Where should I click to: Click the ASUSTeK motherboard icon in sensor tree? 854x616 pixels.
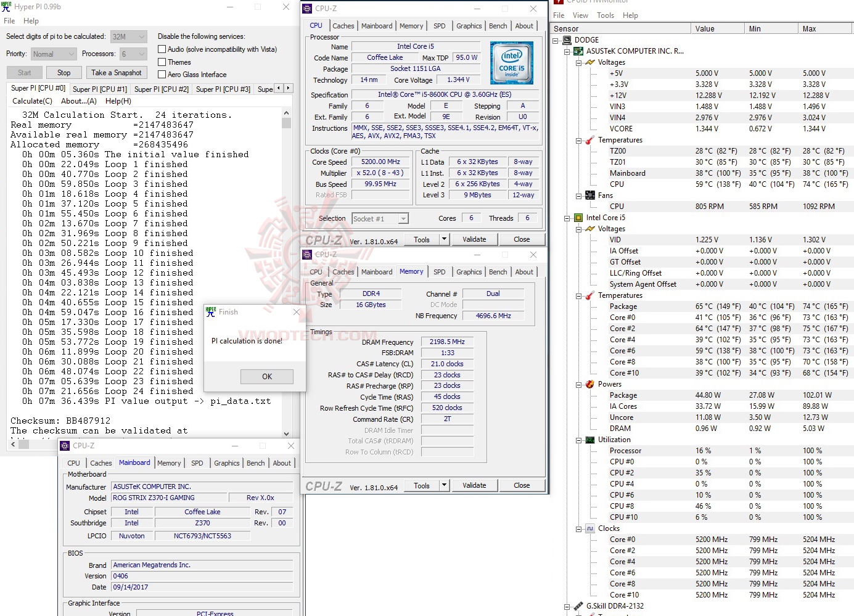tap(578, 51)
